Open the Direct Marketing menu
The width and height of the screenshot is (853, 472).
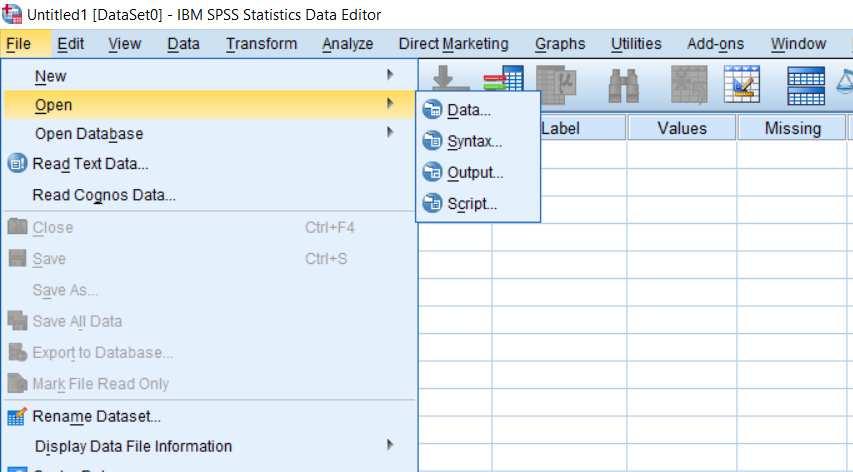click(454, 44)
